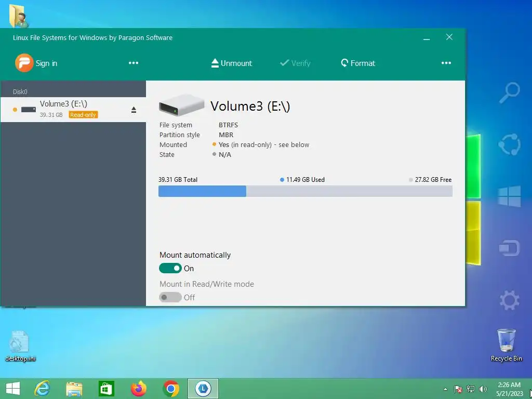
Task: Select the Recycle Bin desktop icon
Action: (x=506, y=345)
